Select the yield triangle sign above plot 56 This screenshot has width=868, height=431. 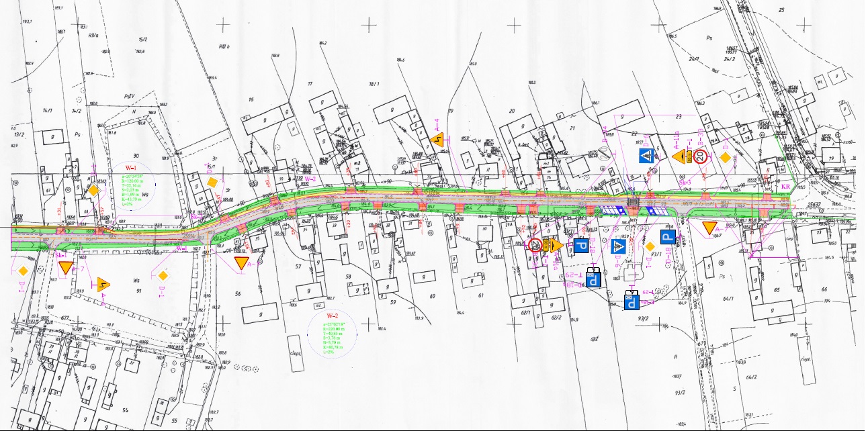[x=242, y=262]
